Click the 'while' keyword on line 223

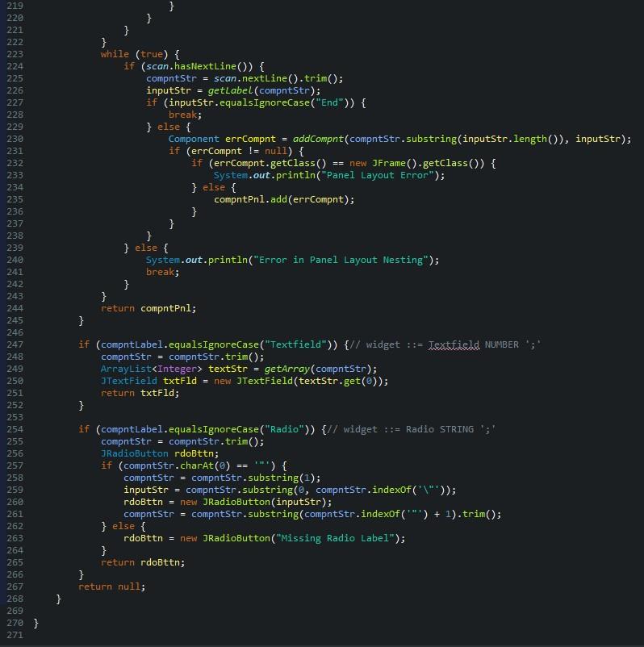coord(115,54)
